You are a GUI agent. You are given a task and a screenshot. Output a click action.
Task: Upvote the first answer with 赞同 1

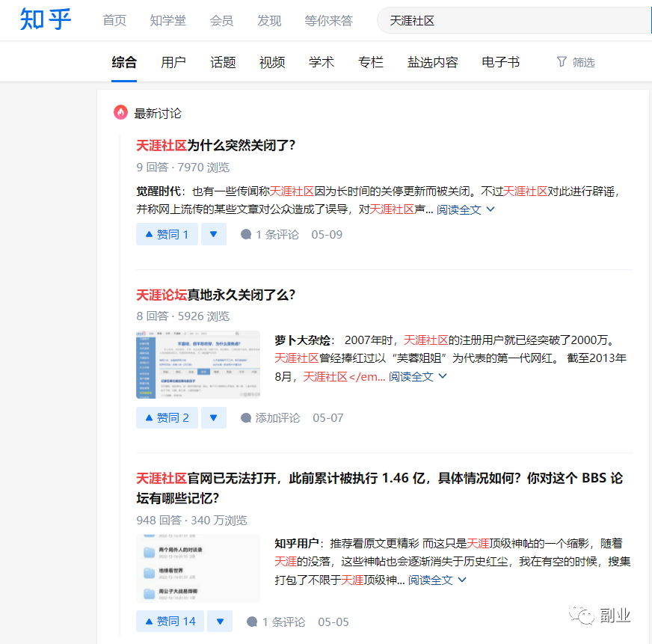click(166, 234)
